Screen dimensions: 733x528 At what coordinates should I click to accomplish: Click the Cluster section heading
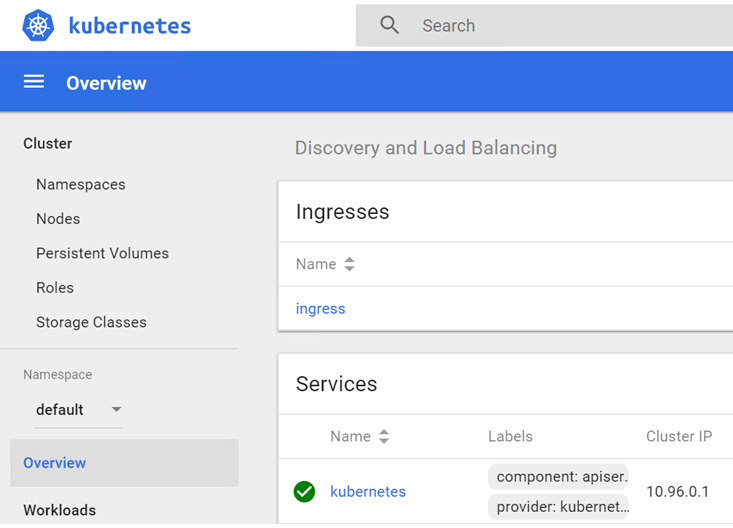(48, 144)
